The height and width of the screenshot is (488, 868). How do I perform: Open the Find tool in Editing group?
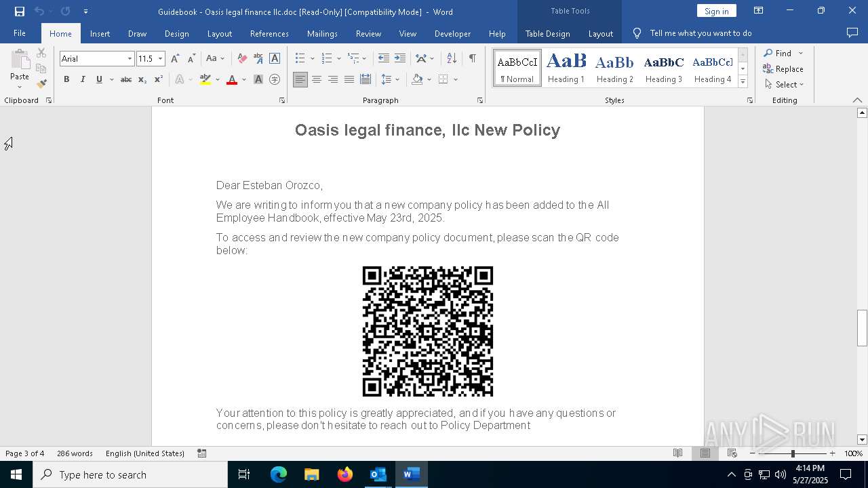[778, 53]
